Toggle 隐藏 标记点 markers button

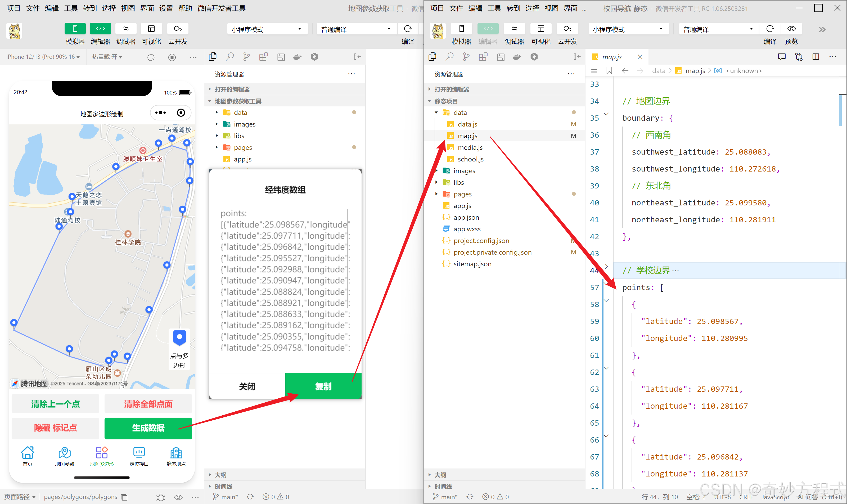pyautogui.click(x=55, y=428)
